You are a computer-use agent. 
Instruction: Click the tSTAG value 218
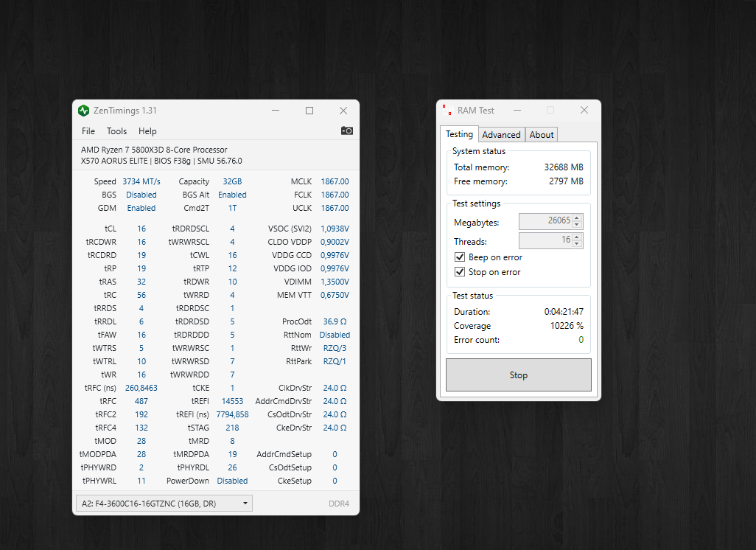tap(232, 428)
